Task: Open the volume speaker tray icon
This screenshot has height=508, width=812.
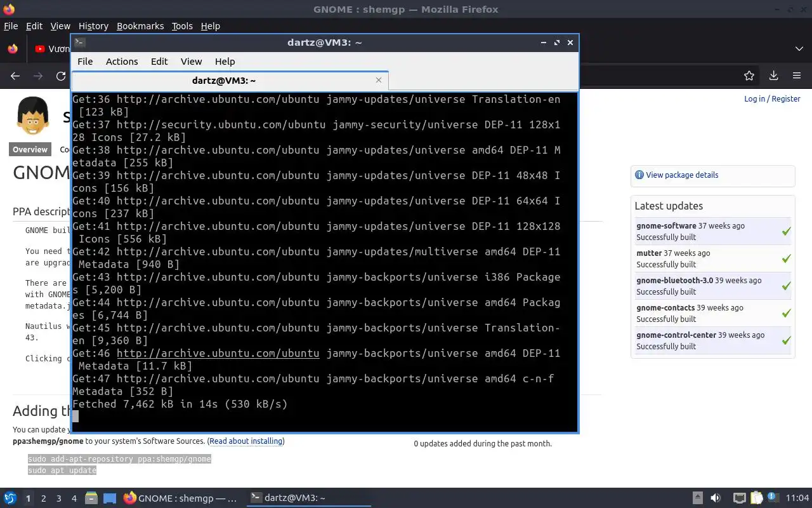Action: tap(716, 498)
